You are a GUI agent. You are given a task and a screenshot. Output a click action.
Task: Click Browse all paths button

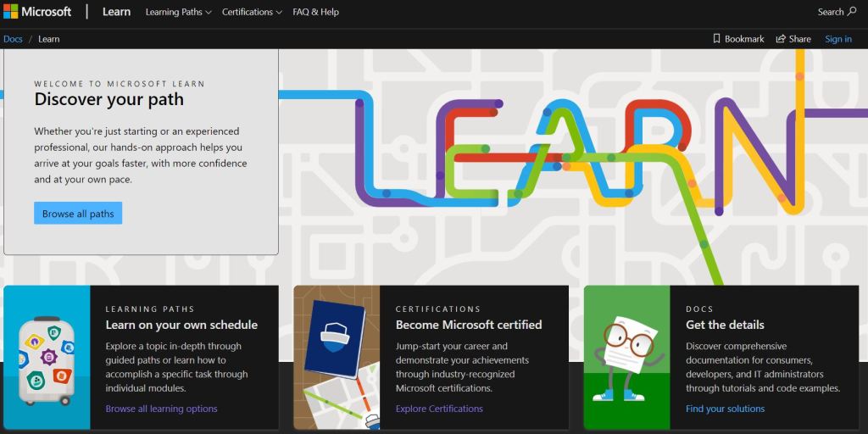(78, 213)
